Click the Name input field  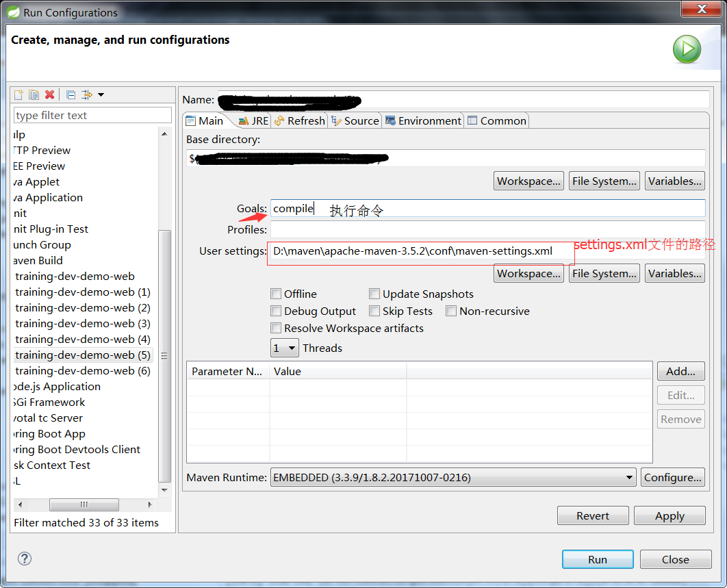coord(463,100)
